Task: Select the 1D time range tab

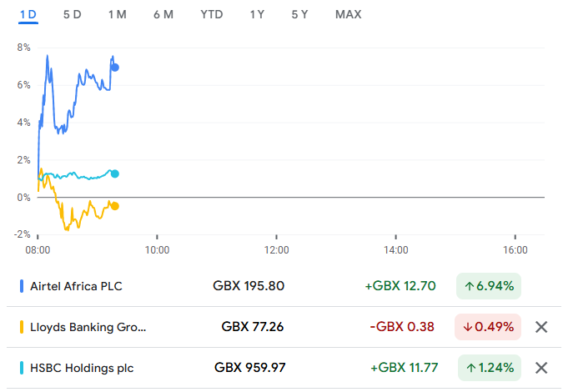Action: click(x=28, y=15)
